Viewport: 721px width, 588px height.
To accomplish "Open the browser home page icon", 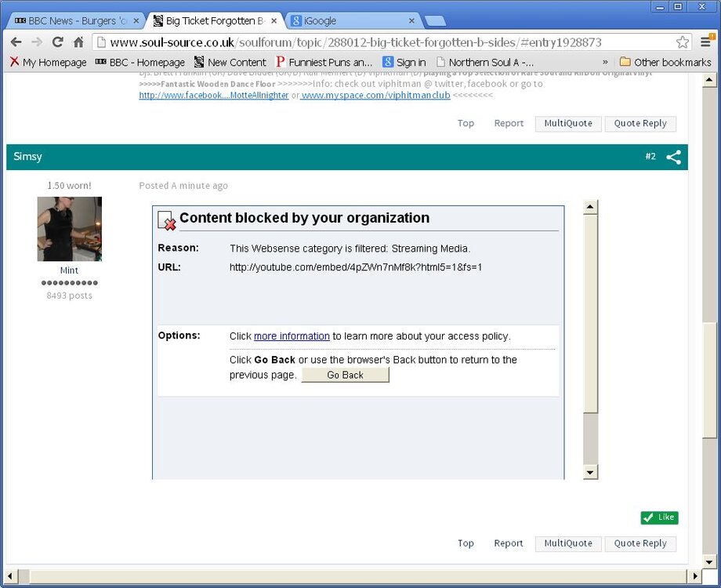I will click(78, 42).
